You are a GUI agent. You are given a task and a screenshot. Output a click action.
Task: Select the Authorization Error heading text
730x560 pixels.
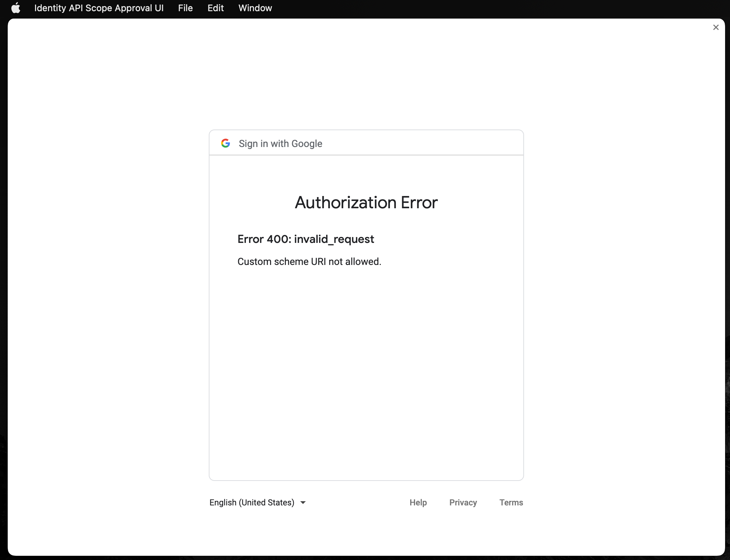click(366, 202)
